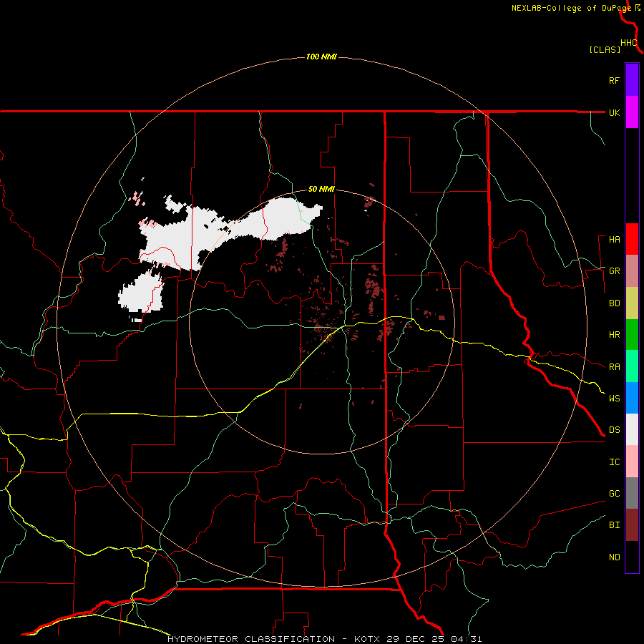Viewport: 644px width, 644px height.
Task: Click the HA red legend swatch
Action: [x=632, y=239]
